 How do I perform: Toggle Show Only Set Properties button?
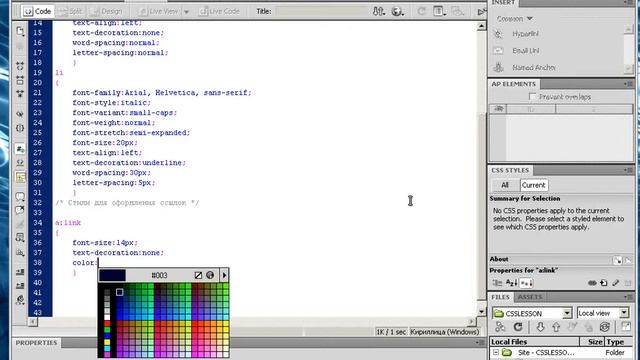(x=526, y=283)
